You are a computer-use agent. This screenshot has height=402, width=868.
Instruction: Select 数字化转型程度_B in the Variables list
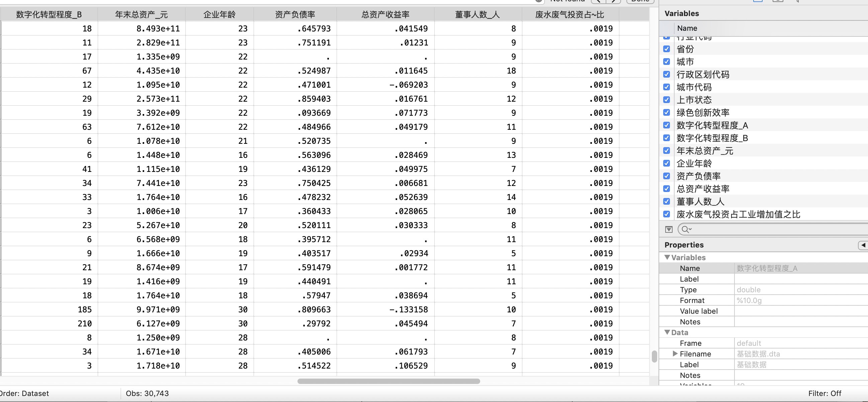point(712,138)
